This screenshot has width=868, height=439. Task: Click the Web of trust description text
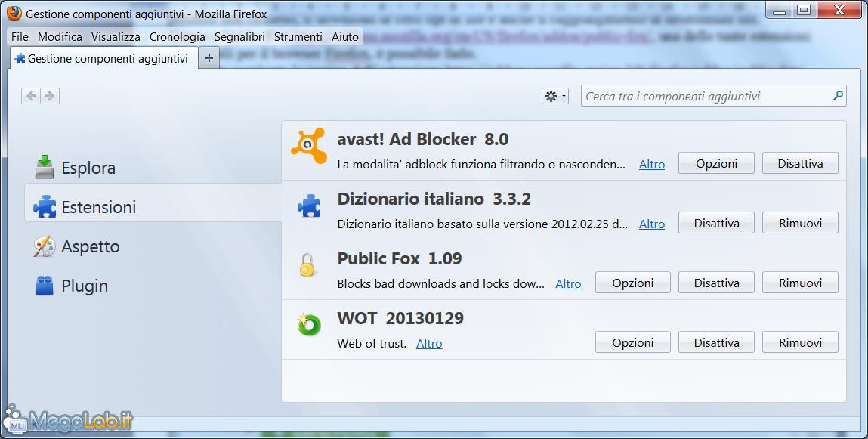[x=372, y=344]
